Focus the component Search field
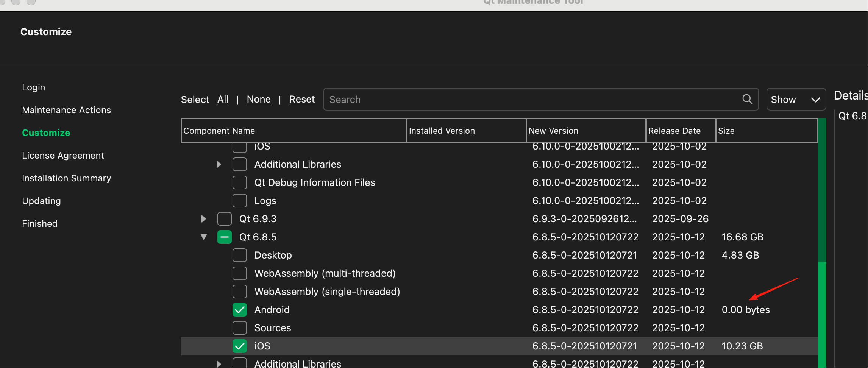This screenshot has width=868, height=368. [530, 100]
